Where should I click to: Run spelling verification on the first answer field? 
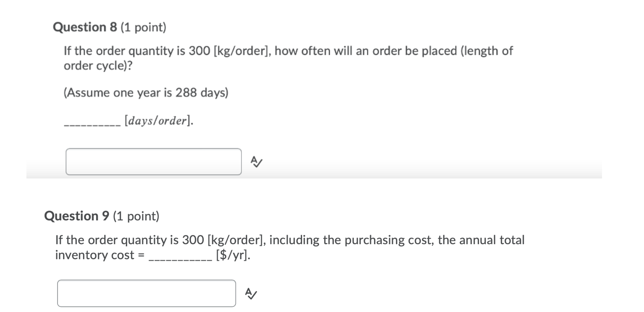pos(255,162)
